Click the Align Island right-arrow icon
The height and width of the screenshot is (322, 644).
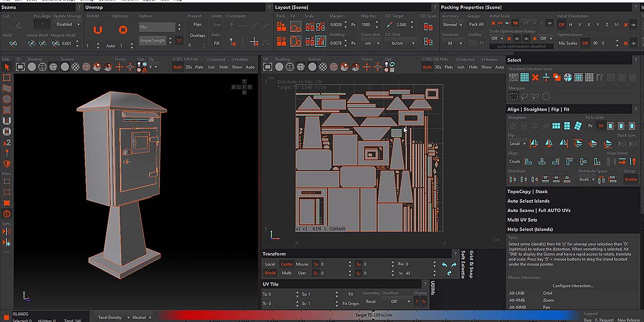coord(622,162)
